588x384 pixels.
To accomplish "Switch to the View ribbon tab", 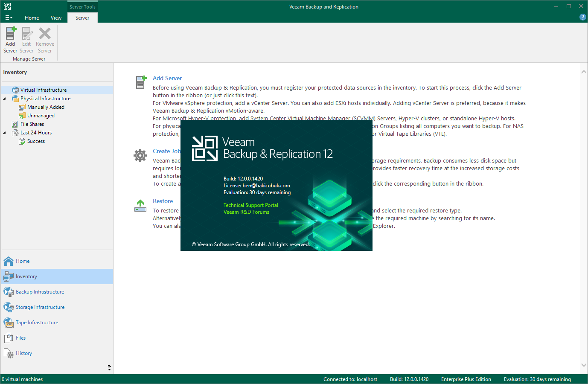I will [x=56, y=18].
